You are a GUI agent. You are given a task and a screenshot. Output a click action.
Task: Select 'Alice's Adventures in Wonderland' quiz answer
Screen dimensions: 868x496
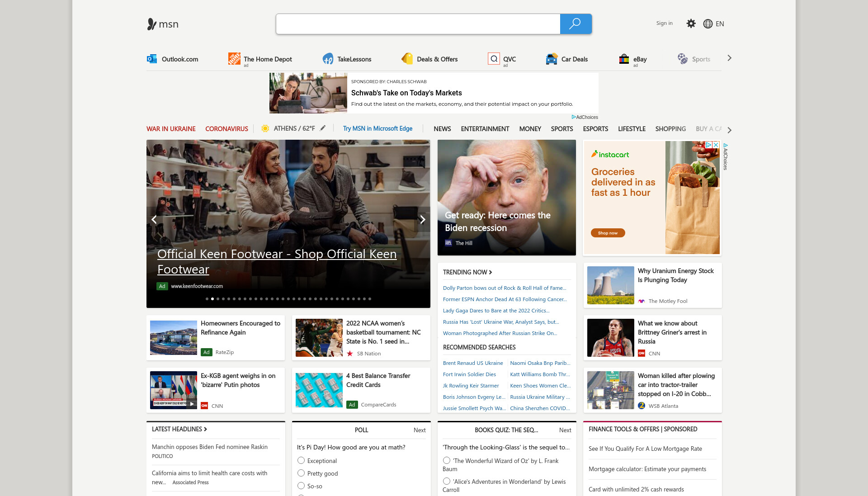[x=447, y=481]
